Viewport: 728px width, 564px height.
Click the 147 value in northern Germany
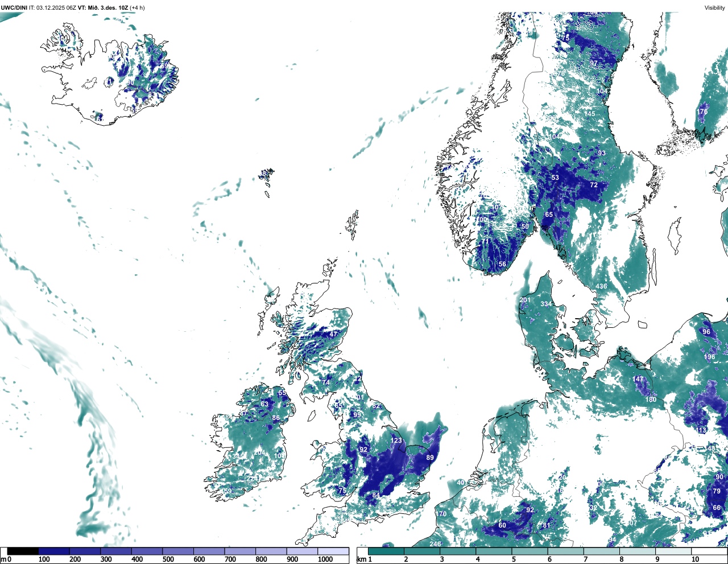click(638, 379)
